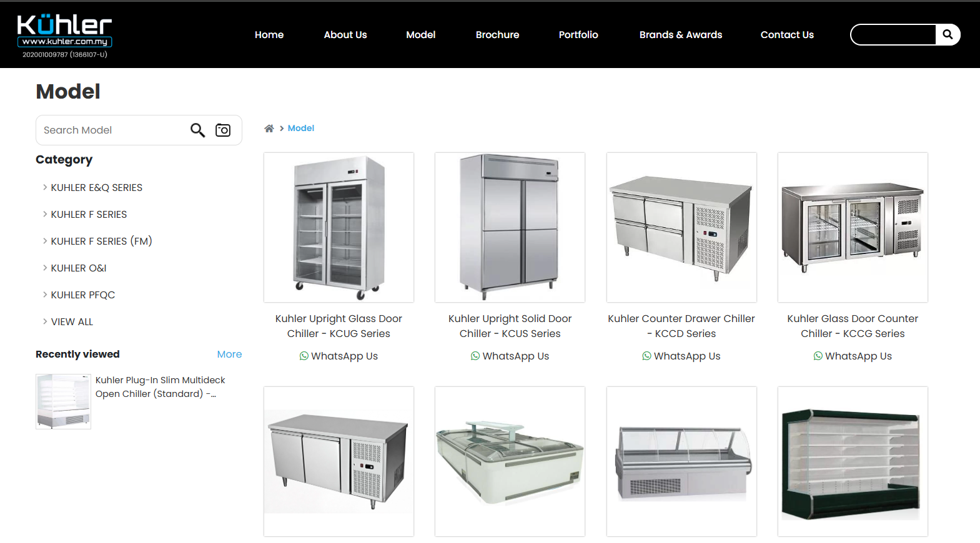Open image search camera icon
Image resolution: width=980 pixels, height=543 pixels.
[x=223, y=130]
